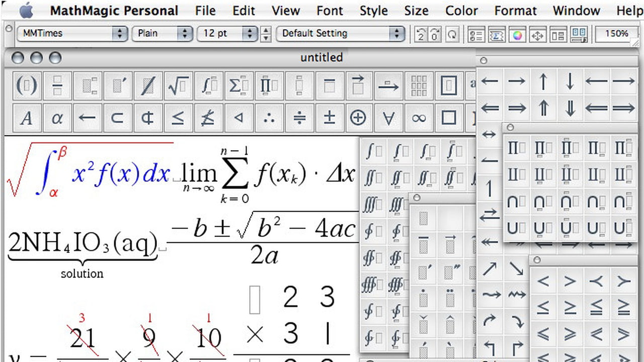
Task: Open the cent sign miscellaneous palette
Action: point(148,118)
